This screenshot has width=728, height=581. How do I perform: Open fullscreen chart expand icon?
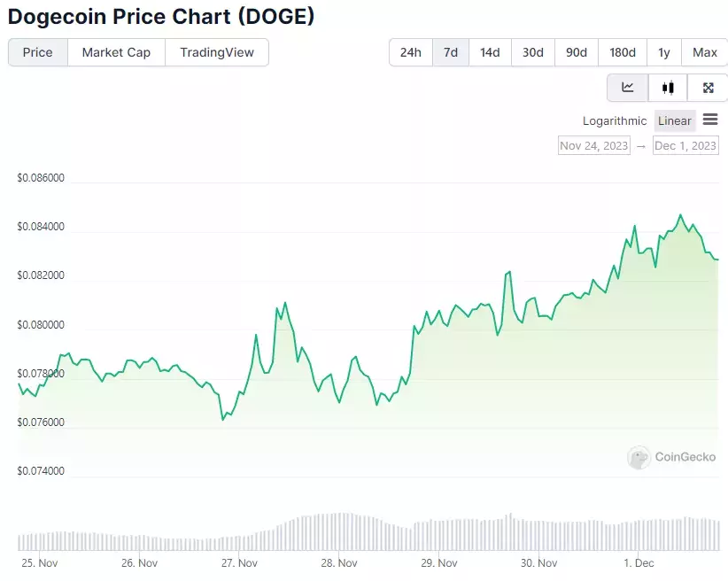coord(708,88)
